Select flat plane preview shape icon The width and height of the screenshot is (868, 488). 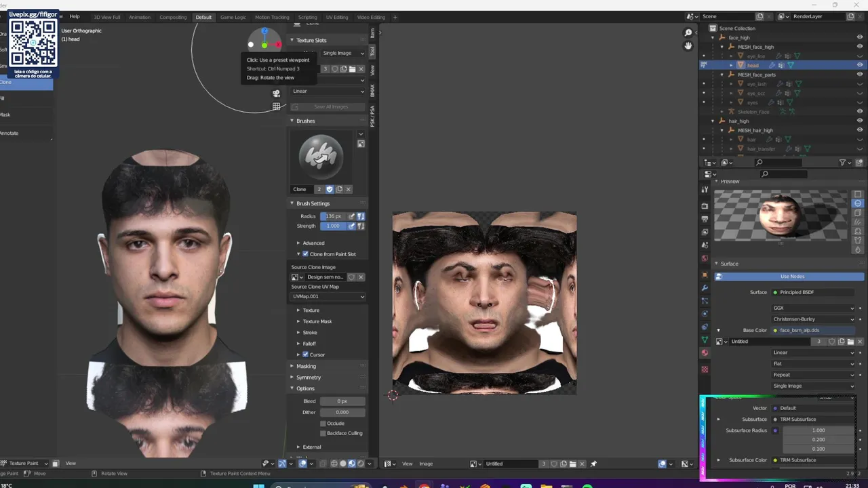coord(858,195)
